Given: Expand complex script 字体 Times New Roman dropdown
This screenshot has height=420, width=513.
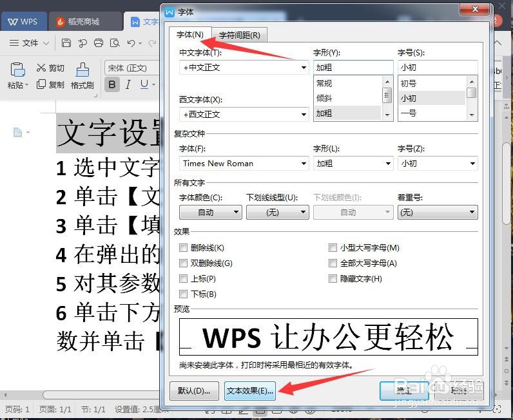Looking at the screenshot, I should coord(304,164).
